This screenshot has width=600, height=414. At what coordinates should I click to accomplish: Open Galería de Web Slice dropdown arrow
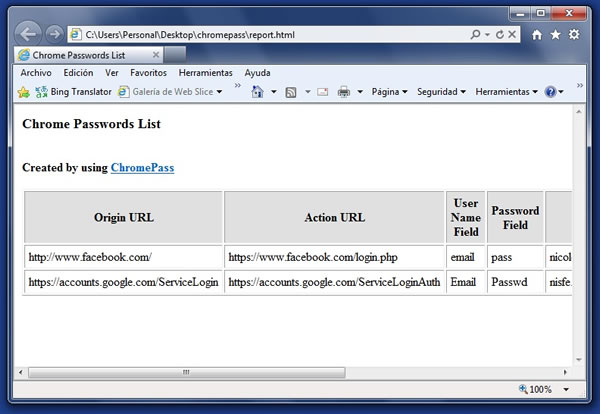coord(219,92)
